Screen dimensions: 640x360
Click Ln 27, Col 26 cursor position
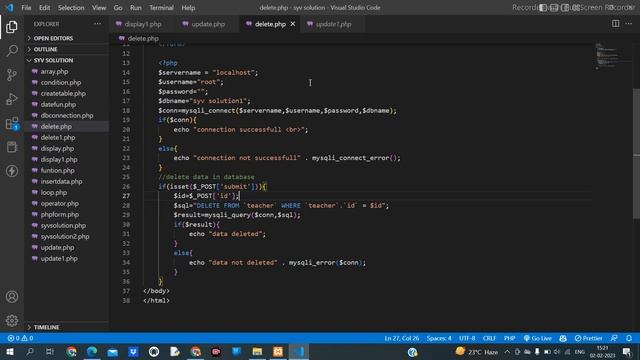pos(402,338)
